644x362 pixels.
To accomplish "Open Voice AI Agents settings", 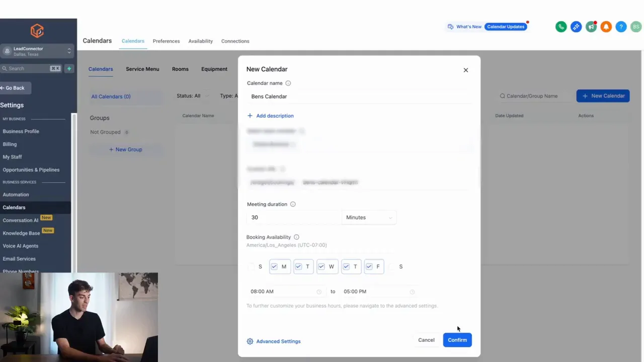I will 20,246.
